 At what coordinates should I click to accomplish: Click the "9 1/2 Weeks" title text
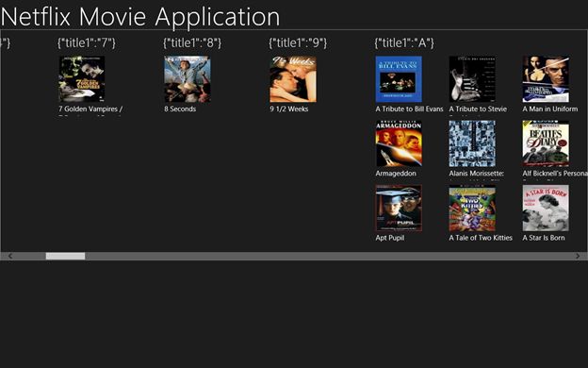tap(289, 109)
